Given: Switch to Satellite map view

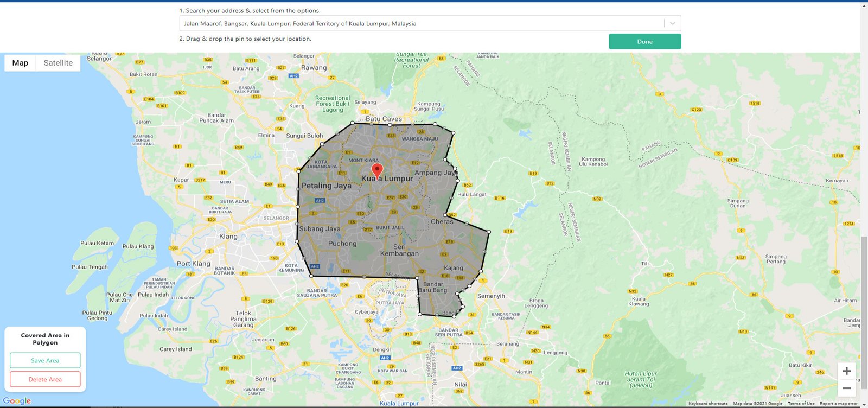Looking at the screenshot, I should pos(58,63).
